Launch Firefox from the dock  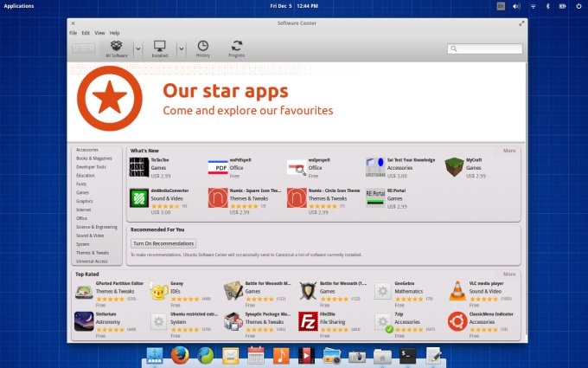tap(179, 354)
